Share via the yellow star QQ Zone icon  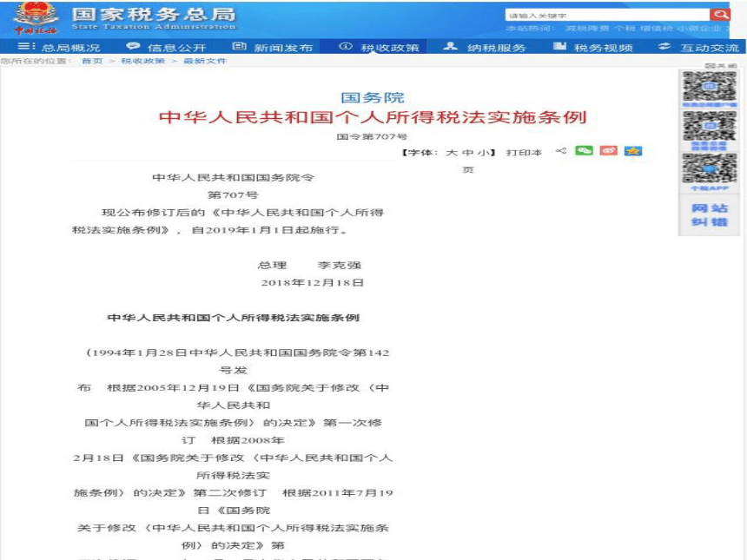632,151
